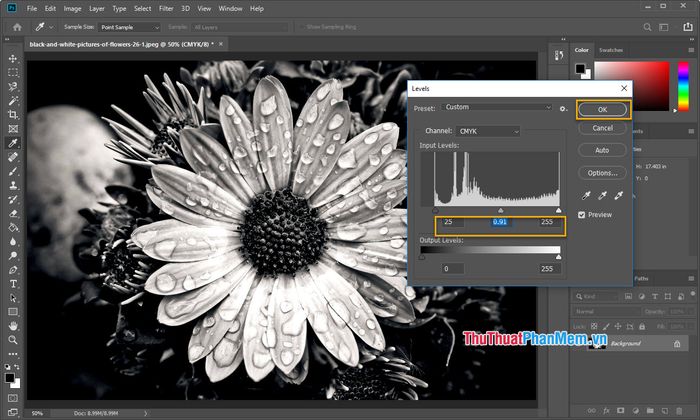This screenshot has height=420, width=700.
Task: Open the Window menu
Action: click(230, 8)
